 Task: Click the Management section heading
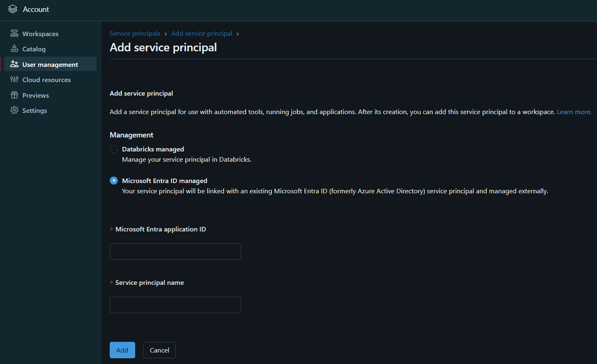[131, 135]
